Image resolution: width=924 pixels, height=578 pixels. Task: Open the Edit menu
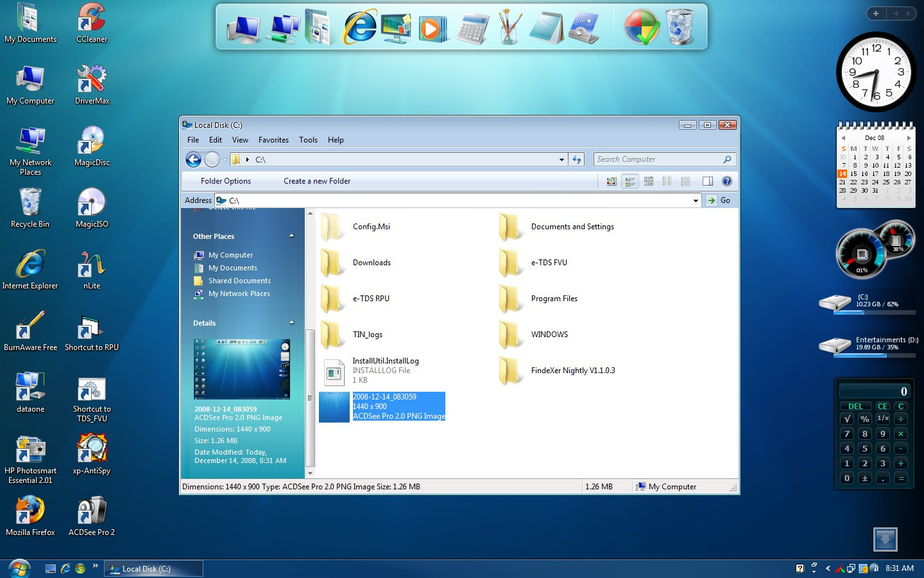tap(216, 140)
